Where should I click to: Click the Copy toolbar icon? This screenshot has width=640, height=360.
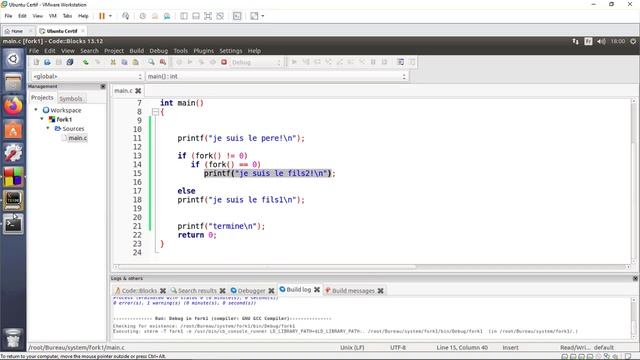(x=124, y=62)
